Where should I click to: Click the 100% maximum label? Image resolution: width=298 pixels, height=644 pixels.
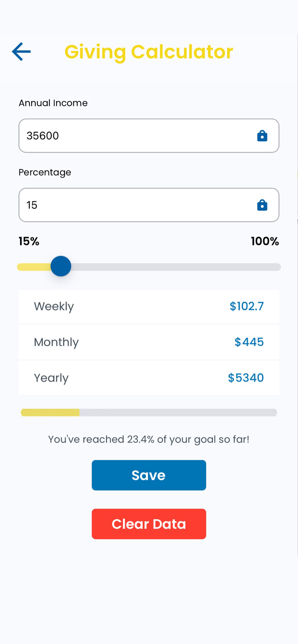tap(265, 241)
